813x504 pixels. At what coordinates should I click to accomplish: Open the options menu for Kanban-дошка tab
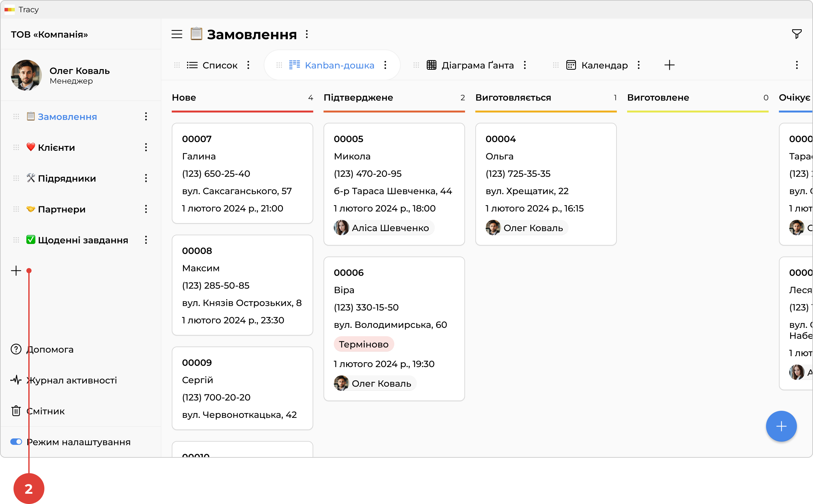click(x=385, y=65)
